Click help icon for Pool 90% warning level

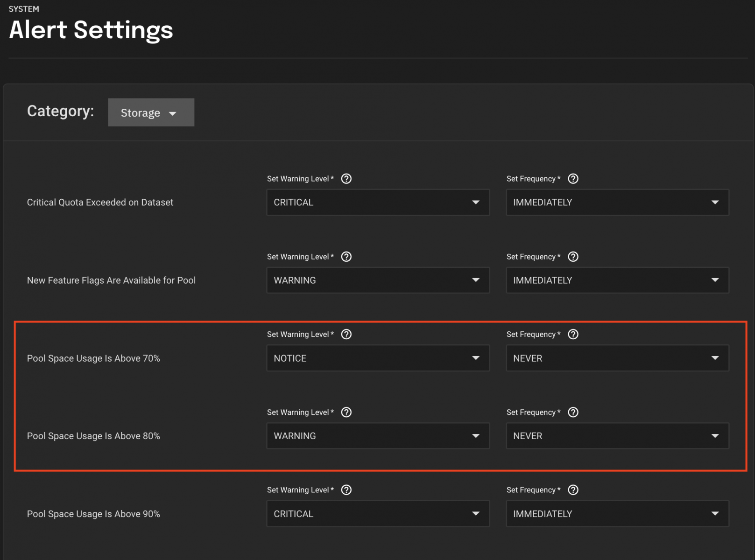pyautogui.click(x=346, y=490)
